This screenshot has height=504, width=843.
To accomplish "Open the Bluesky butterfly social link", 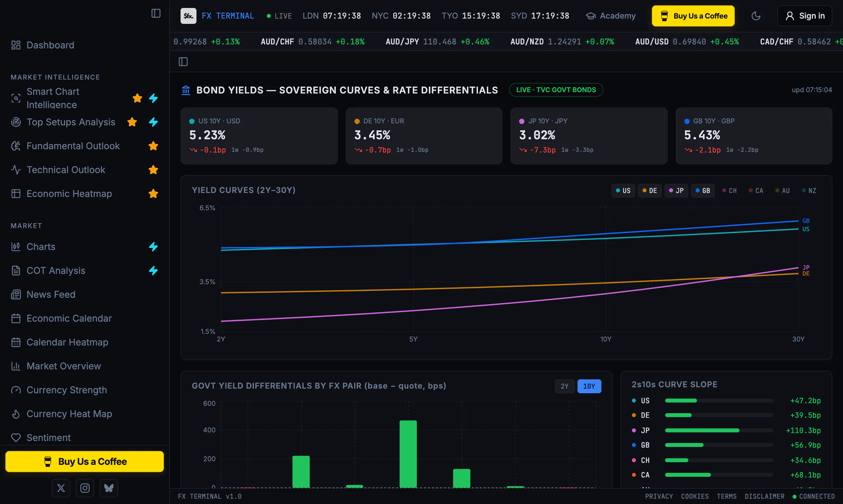I will [x=109, y=488].
